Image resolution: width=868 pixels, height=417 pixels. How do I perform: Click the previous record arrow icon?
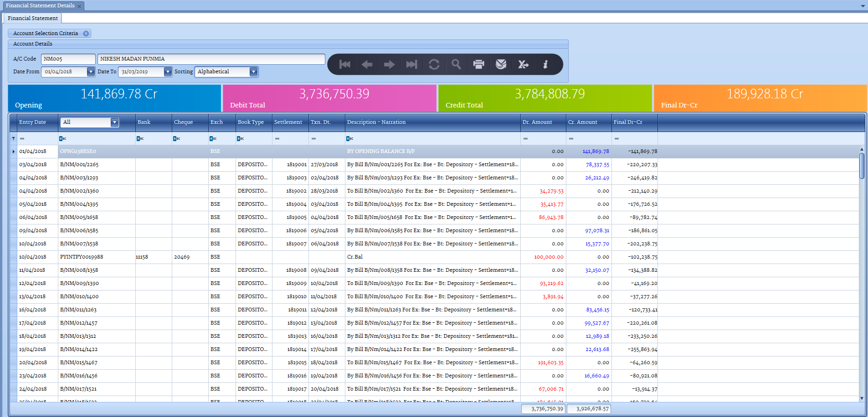367,65
